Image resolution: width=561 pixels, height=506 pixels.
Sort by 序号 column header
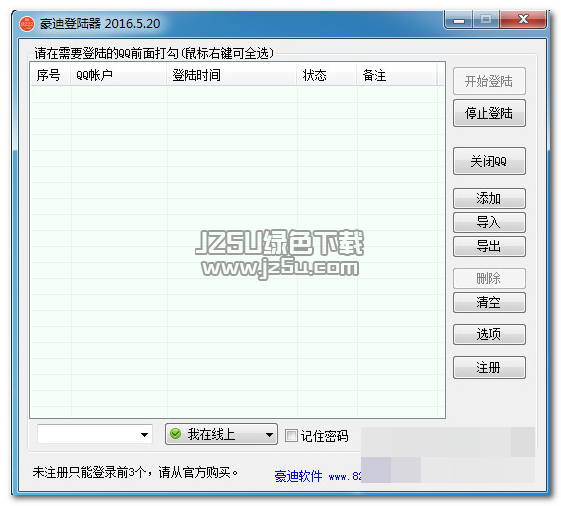(50, 75)
